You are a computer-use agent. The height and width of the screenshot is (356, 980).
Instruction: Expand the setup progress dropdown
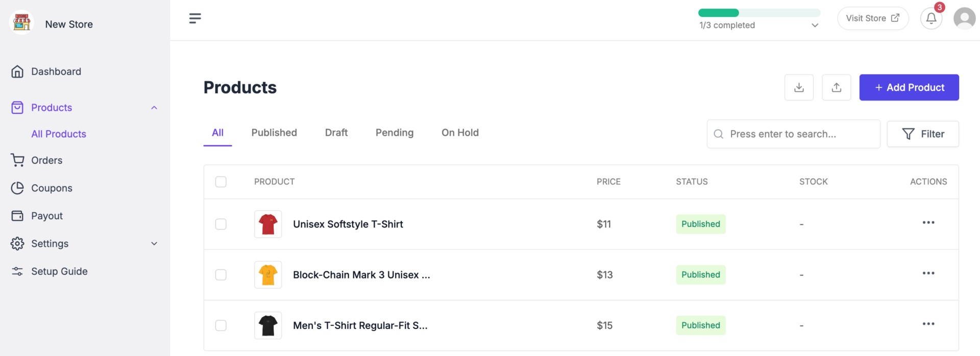[815, 24]
